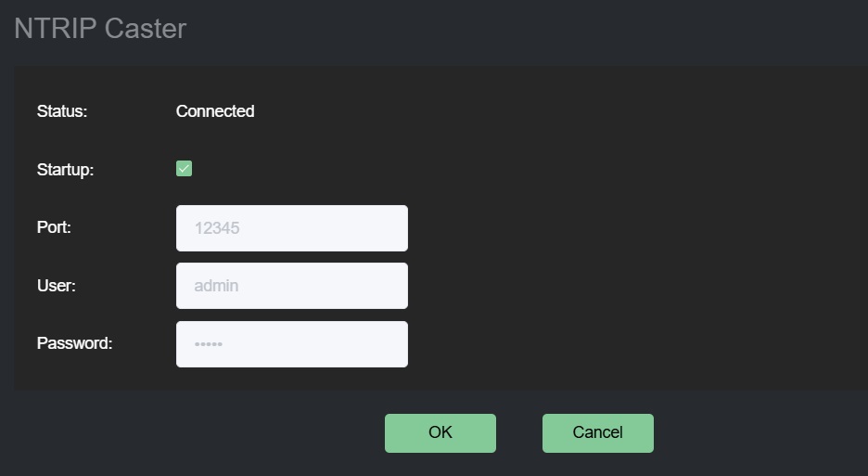Click the Port input field

click(291, 228)
